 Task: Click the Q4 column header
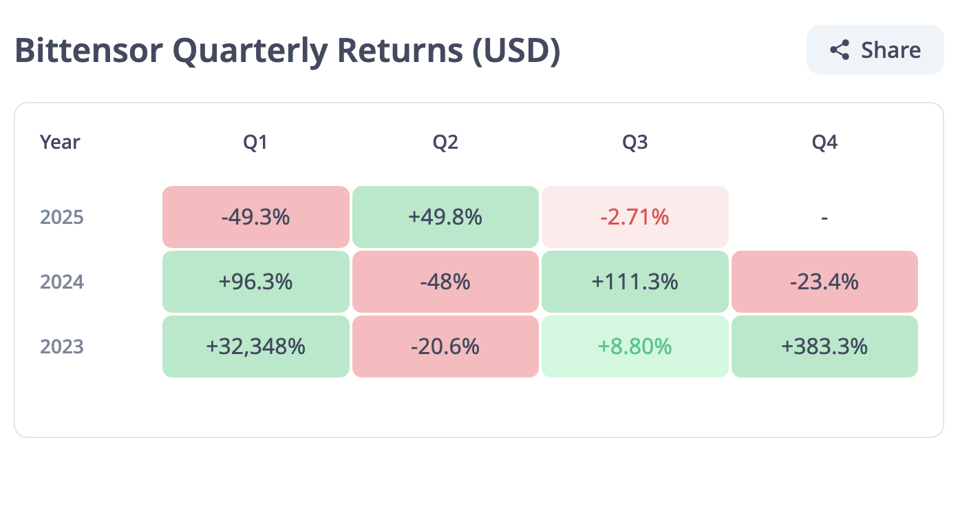(x=824, y=143)
